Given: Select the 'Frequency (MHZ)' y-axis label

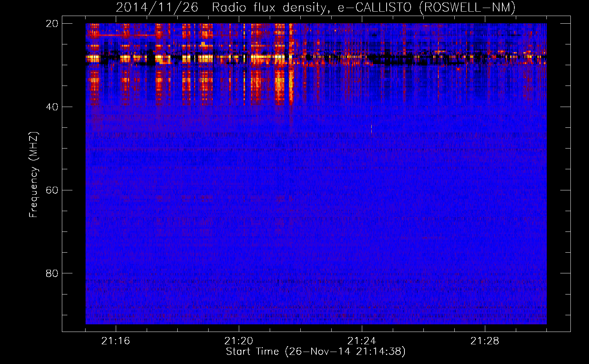Looking at the screenshot, I should point(33,175).
